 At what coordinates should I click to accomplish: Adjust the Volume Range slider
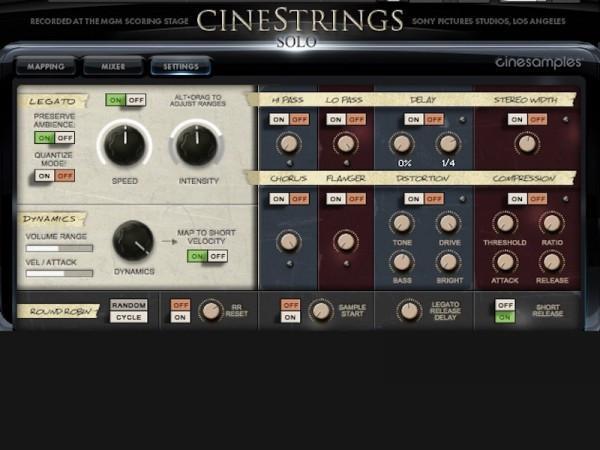pyautogui.click(x=59, y=249)
